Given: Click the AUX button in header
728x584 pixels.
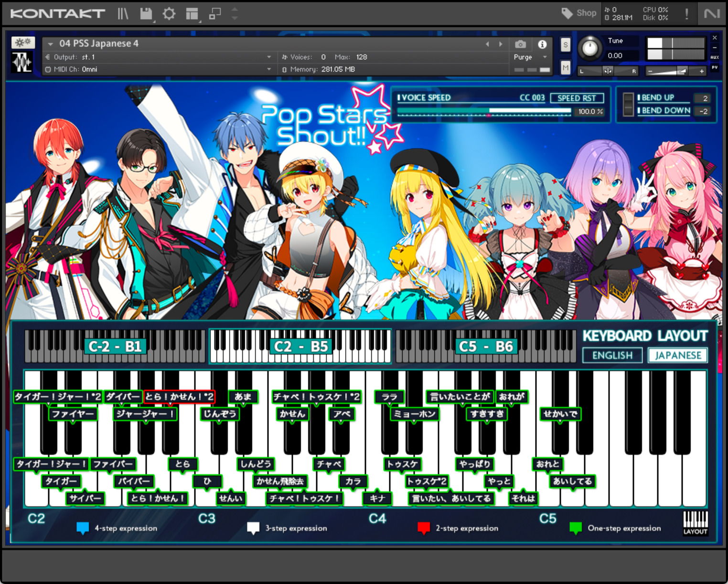Looking at the screenshot, I should (x=715, y=57).
